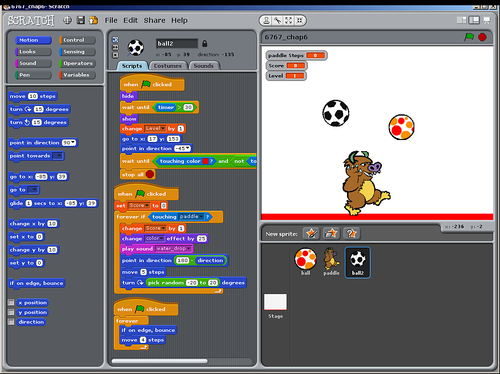Image resolution: width=500 pixels, height=374 pixels.
Task: Open the Variables blocks category
Action: click(77, 75)
